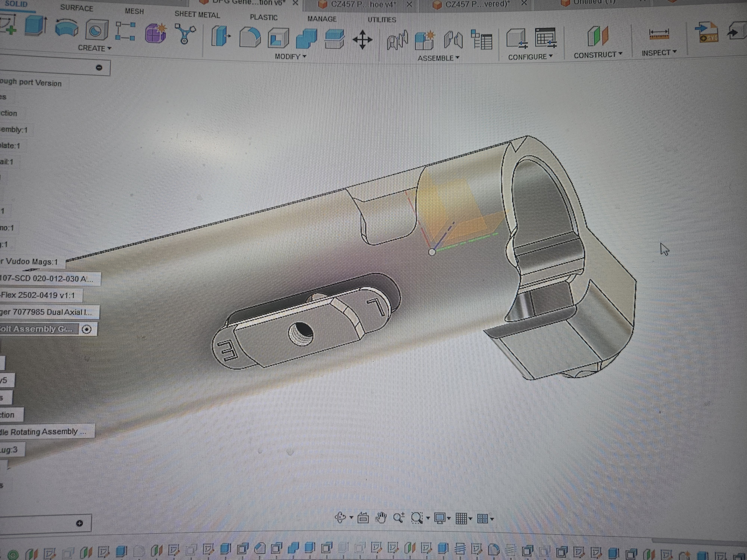Toggle activation radio on Bolt Assembly component
This screenshot has height=560, width=747.
tap(87, 329)
